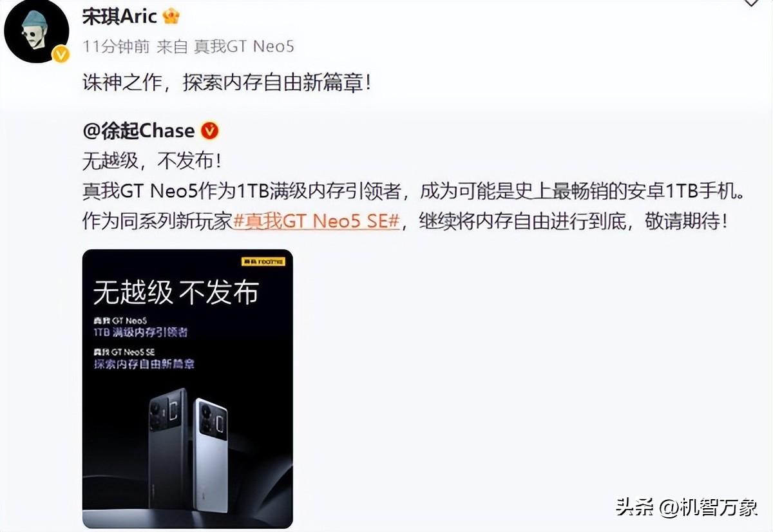773x532 pixels.
Task: Open the username 宋琪Aric
Action: point(120,16)
